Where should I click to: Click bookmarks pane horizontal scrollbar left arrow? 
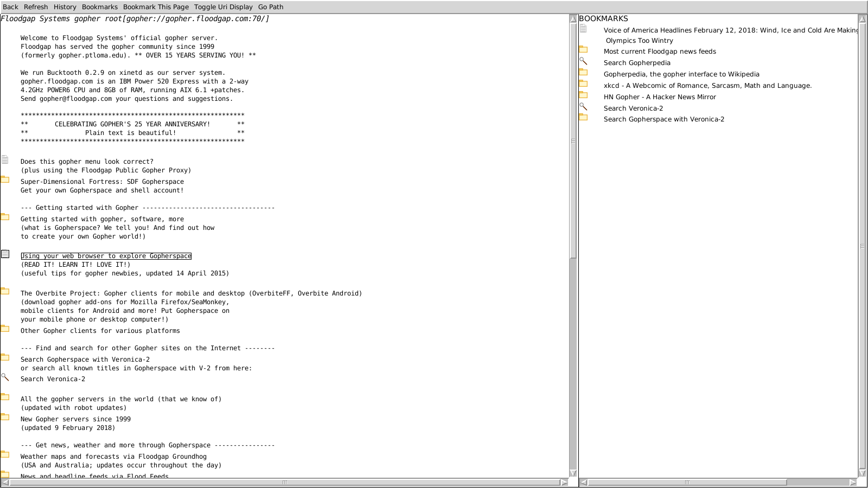coord(583,482)
